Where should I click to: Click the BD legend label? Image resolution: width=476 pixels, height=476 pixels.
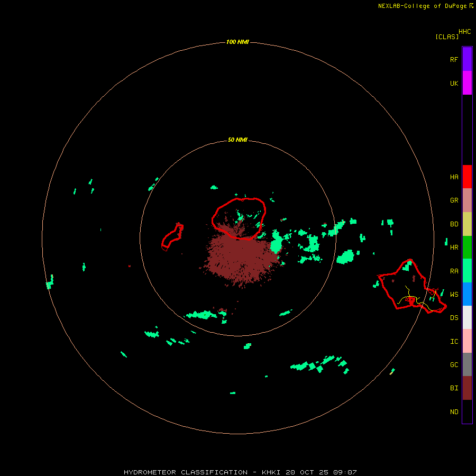tap(454, 224)
